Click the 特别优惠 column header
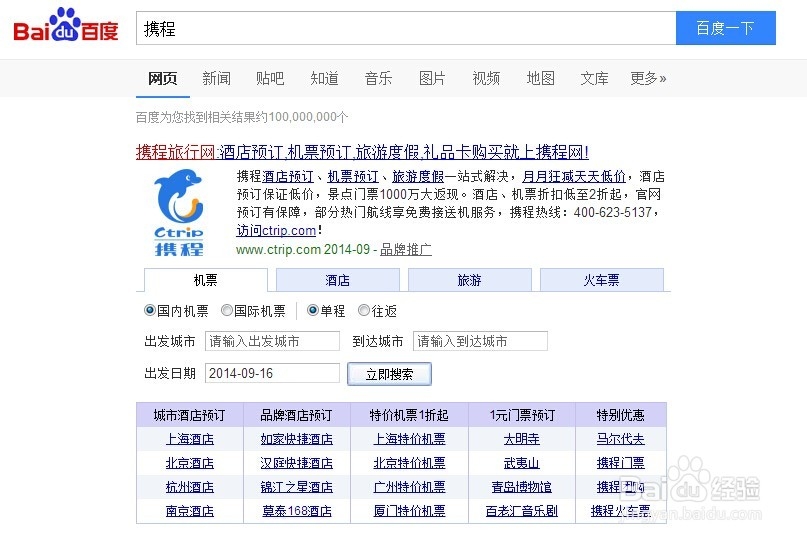807x542 pixels. [x=621, y=415]
